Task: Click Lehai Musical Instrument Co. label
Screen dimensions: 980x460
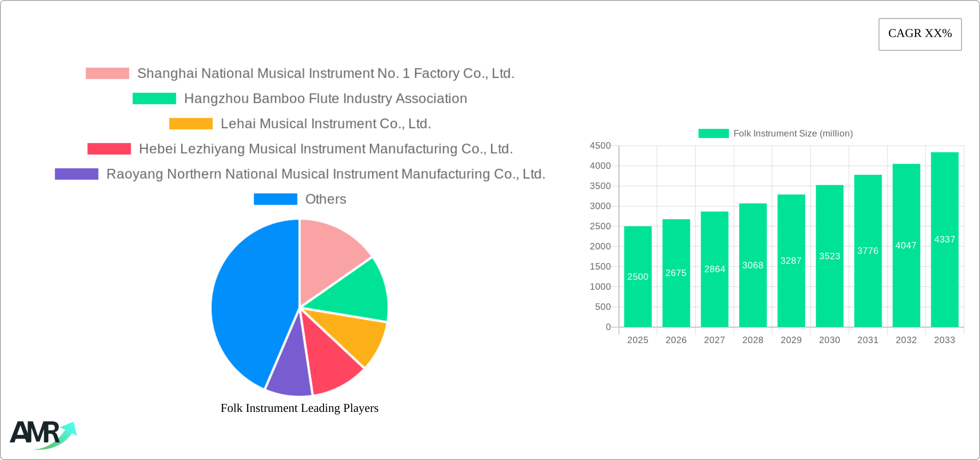Action: [326, 124]
